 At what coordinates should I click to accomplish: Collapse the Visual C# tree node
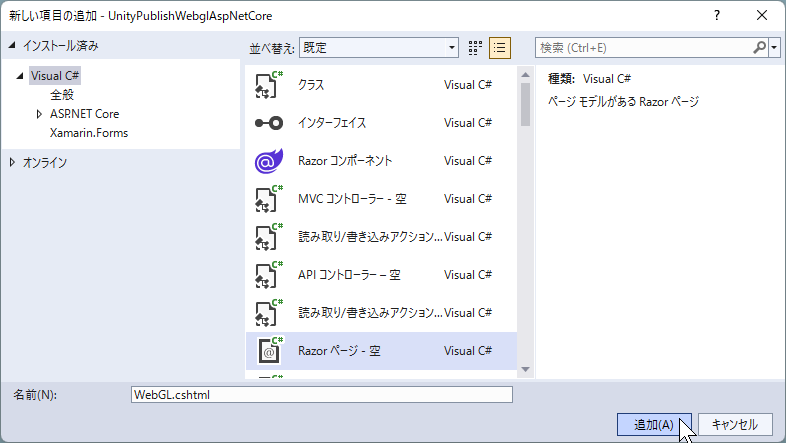(20, 76)
